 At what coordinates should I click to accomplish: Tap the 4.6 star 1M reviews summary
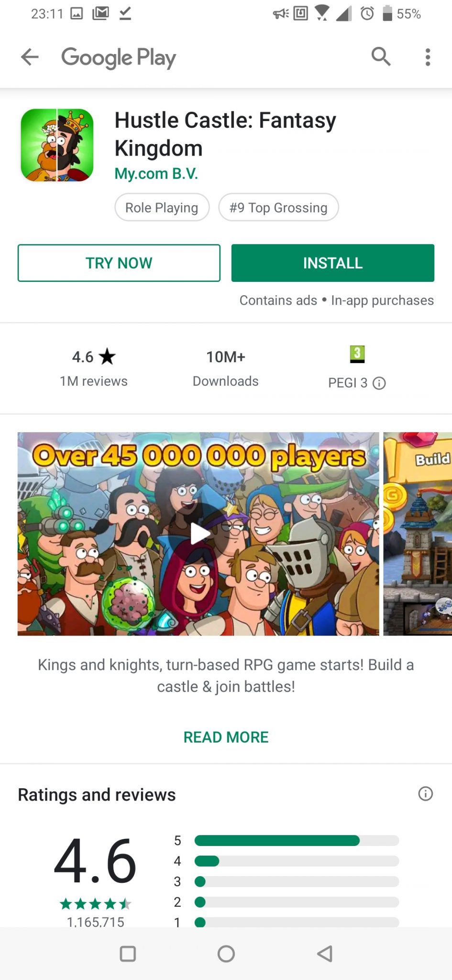coord(94,368)
